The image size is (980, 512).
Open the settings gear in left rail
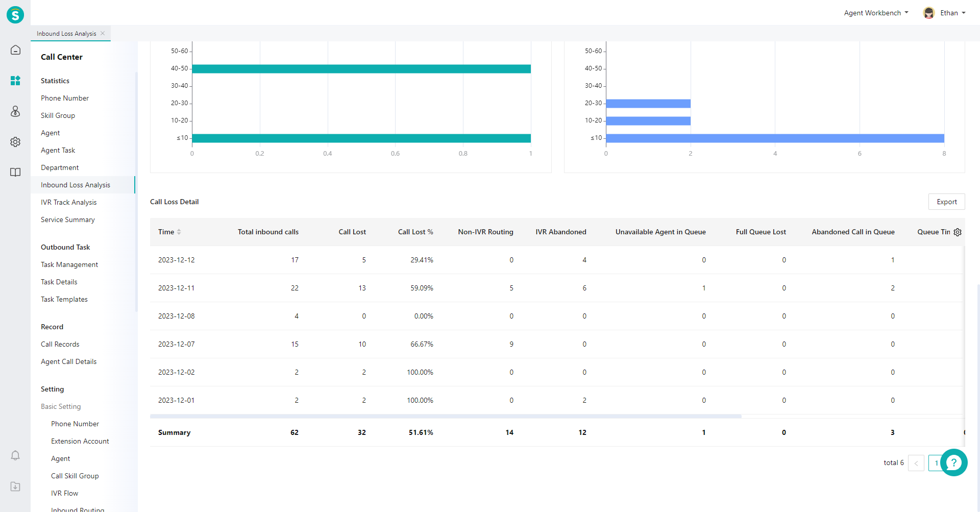[15, 142]
